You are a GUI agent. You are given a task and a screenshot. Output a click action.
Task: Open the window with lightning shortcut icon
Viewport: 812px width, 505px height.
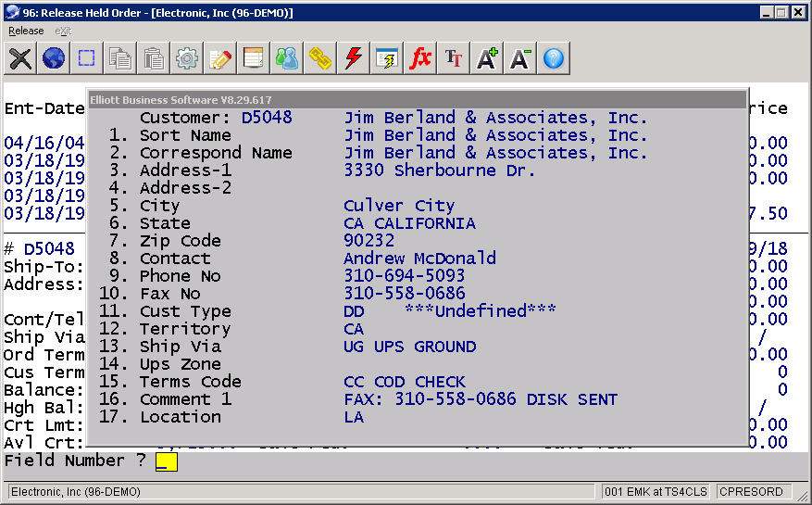(x=386, y=58)
